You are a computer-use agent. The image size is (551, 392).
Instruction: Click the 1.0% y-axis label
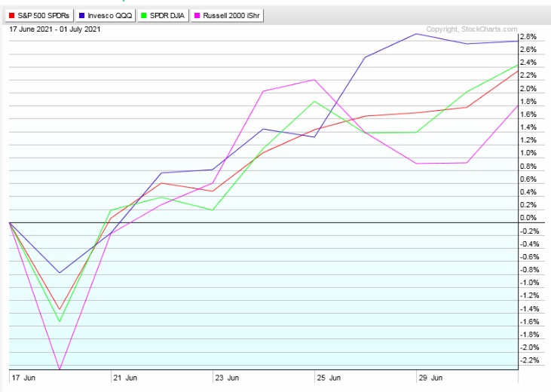tap(528, 153)
